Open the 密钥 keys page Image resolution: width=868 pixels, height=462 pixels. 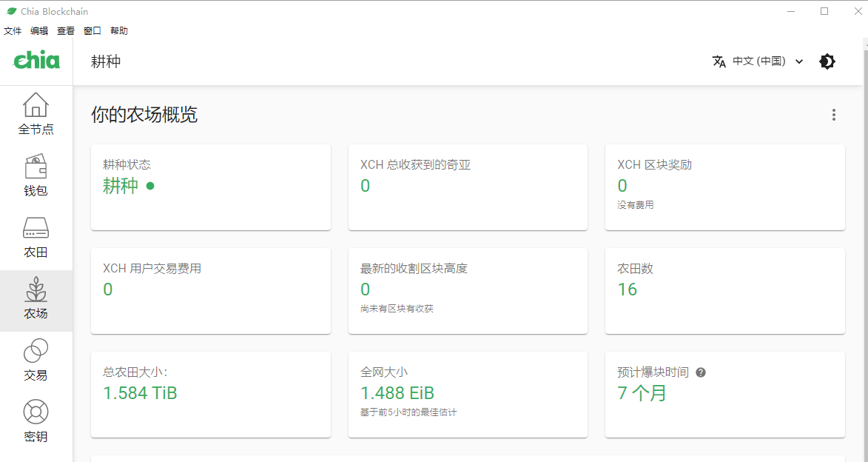point(36,421)
